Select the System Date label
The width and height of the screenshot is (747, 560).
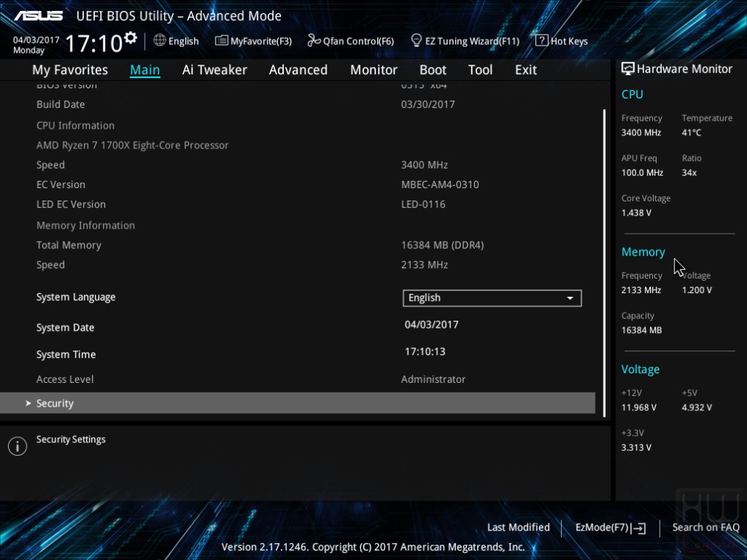[x=65, y=328]
